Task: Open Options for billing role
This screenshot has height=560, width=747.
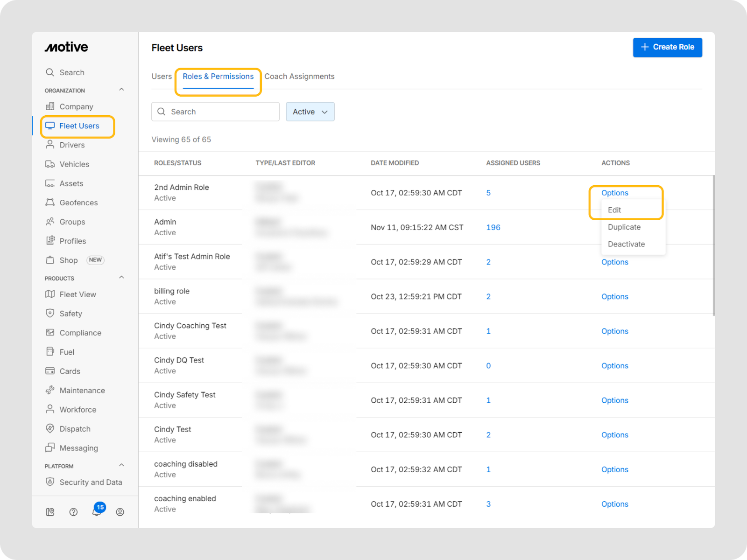Action: click(614, 297)
